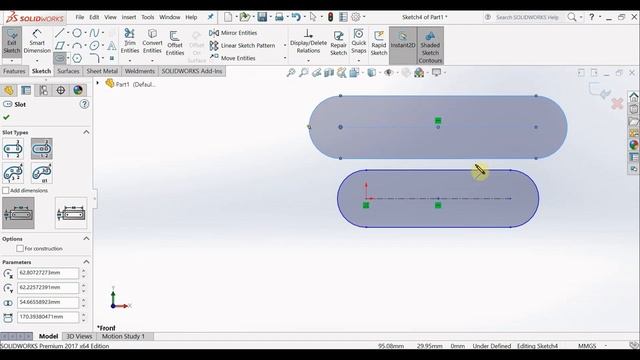
Task: Toggle Shaded Sketch Contours
Action: (430, 46)
